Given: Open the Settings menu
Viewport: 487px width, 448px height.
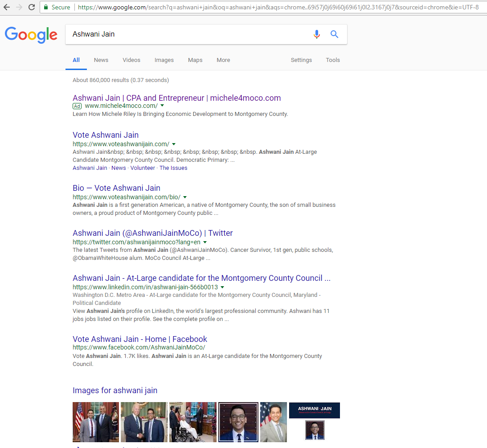Looking at the screenshot, I should (x=301, y=60).
